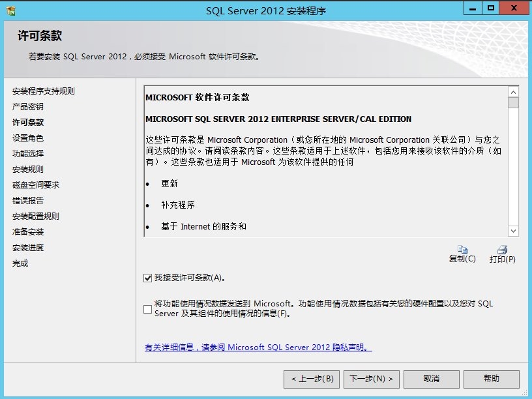Click the license text scroll down arrow
Screen dimensions: 532x399
513,231
